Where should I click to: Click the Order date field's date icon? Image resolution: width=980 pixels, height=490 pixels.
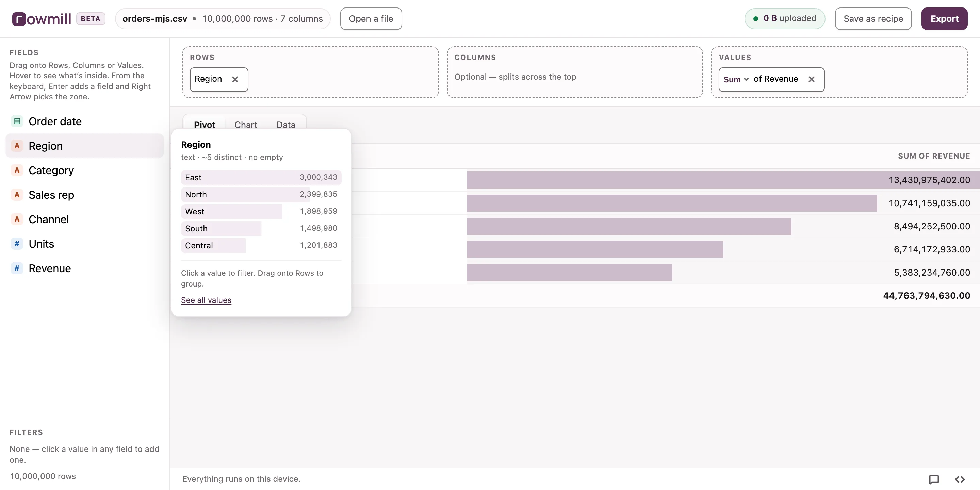pyautogui.click(x=17, y=121)
